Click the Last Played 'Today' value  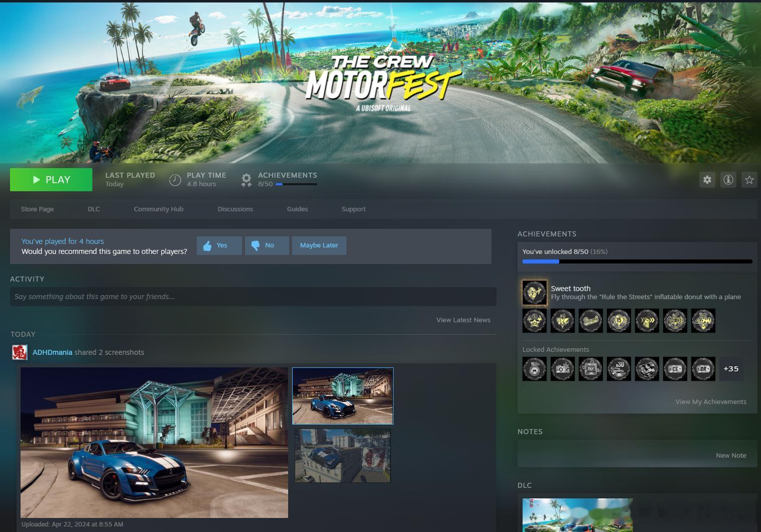coord(114,184)
